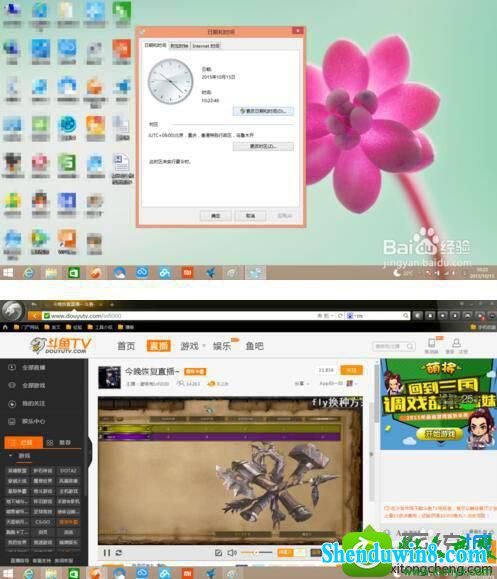Expand the 游戏 navigation dropdown
Screen dimensions: 497x579
[192, 346]
